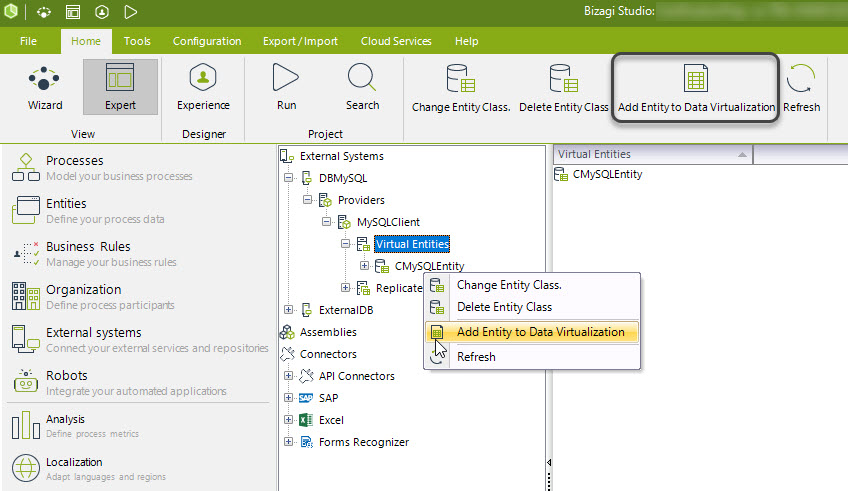
Task: Expand the CMySQLEntity tree node
Action: click(364, 266)
